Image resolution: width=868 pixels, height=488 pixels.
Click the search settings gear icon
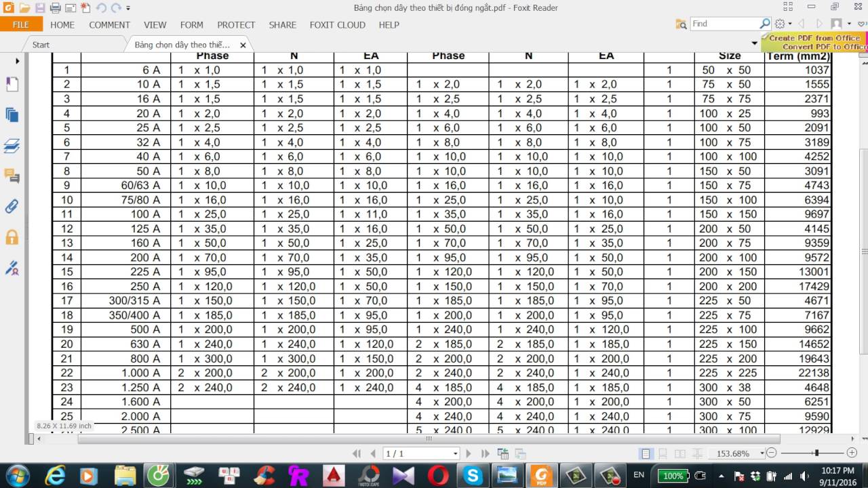[780, 24]
